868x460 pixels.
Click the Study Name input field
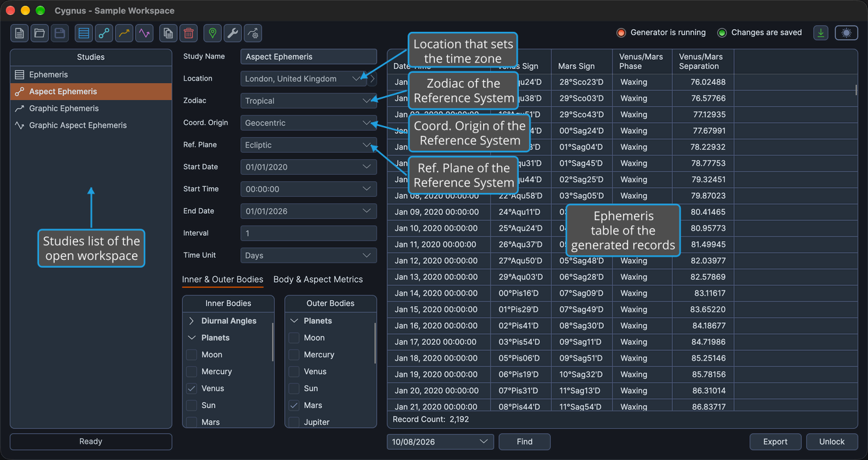[x=308, y=57]
